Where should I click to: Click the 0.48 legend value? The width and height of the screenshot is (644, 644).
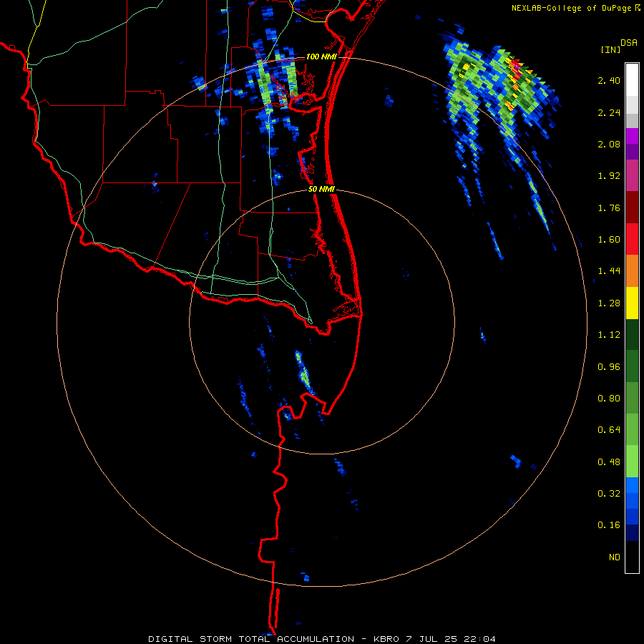coord(609,462)
